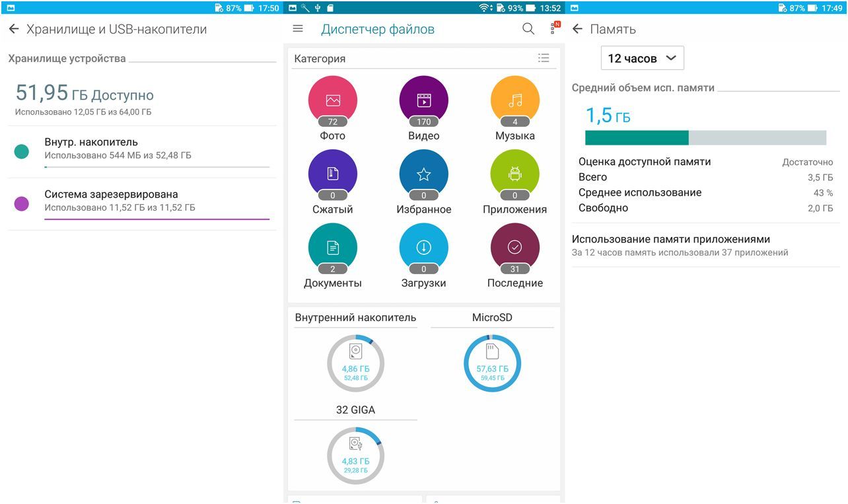Open Внутр. накопитель storage entry
848x504 pixels.
142,151
